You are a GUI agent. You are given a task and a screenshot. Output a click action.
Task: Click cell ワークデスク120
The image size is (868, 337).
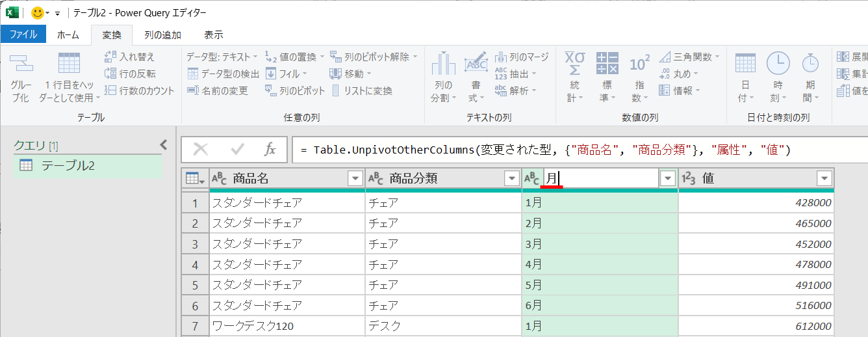coord(287,327)
